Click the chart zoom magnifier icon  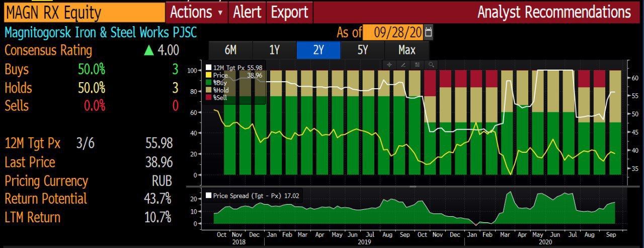tap(431, 65)
